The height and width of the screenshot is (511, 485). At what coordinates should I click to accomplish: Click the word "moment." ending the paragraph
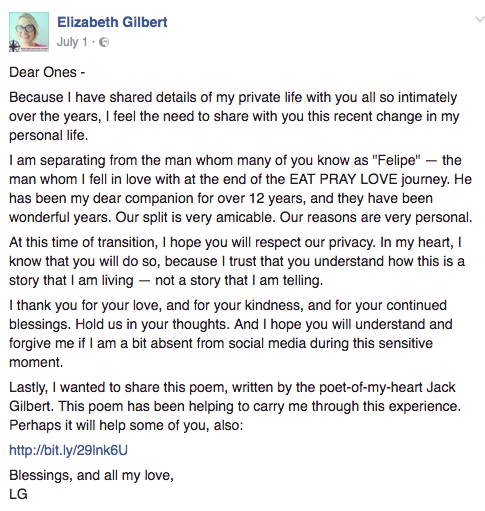pyautogui.click(x=36, y=362)
